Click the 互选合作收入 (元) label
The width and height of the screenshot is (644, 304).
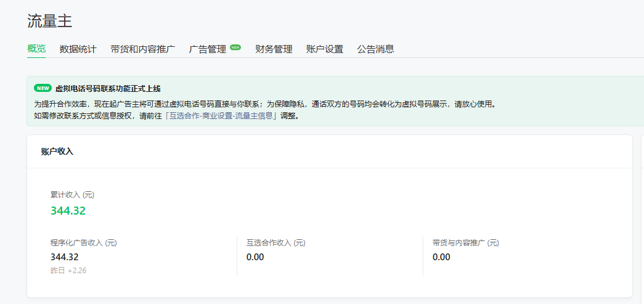click(x=275, y=243)
